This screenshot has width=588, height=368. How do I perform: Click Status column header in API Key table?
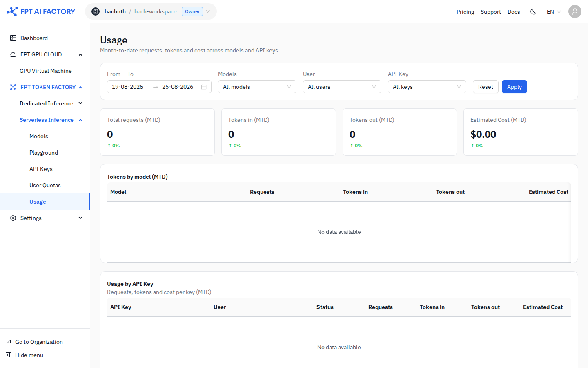[325, 307]
